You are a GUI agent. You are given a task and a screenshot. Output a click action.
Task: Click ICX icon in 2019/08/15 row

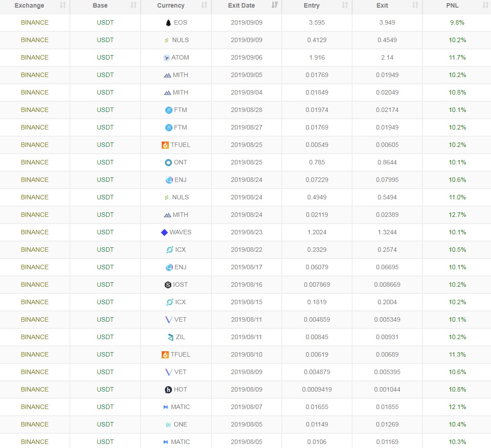(x=170, y=302)
